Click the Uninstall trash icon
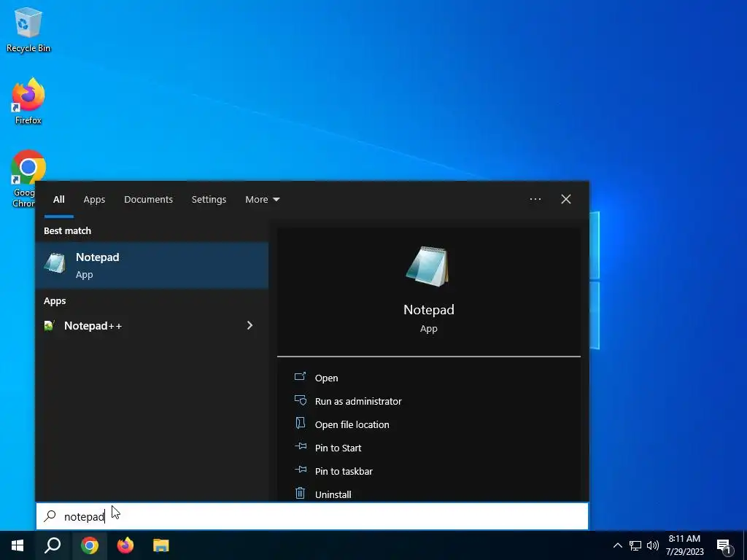 [x=300, y=493]
